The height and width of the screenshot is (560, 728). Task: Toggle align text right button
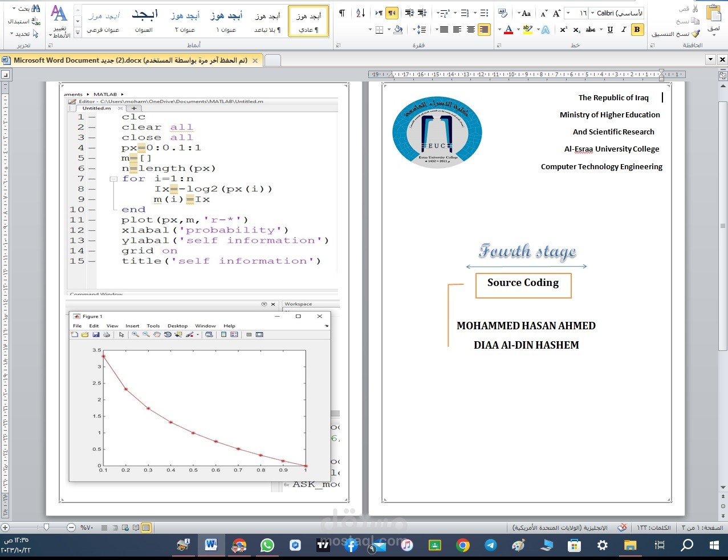pyautogui.click(x=483, y=30)
